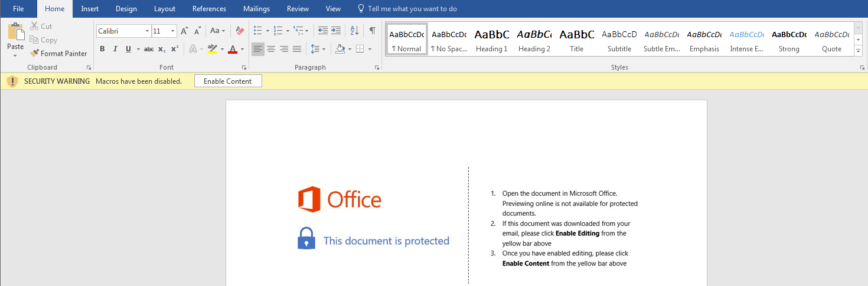Select the Format Painter brush
Screen dimensions: 868x286
(x=58, y=54)
